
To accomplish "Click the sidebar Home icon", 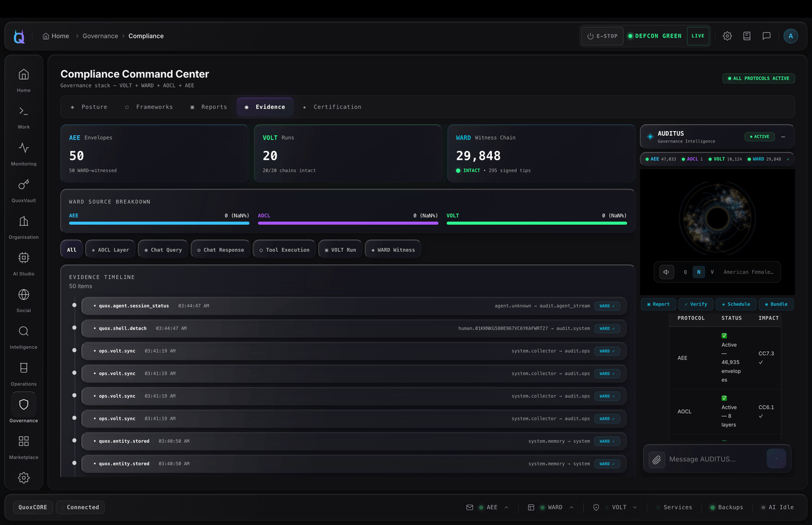I will click(24, 74).
